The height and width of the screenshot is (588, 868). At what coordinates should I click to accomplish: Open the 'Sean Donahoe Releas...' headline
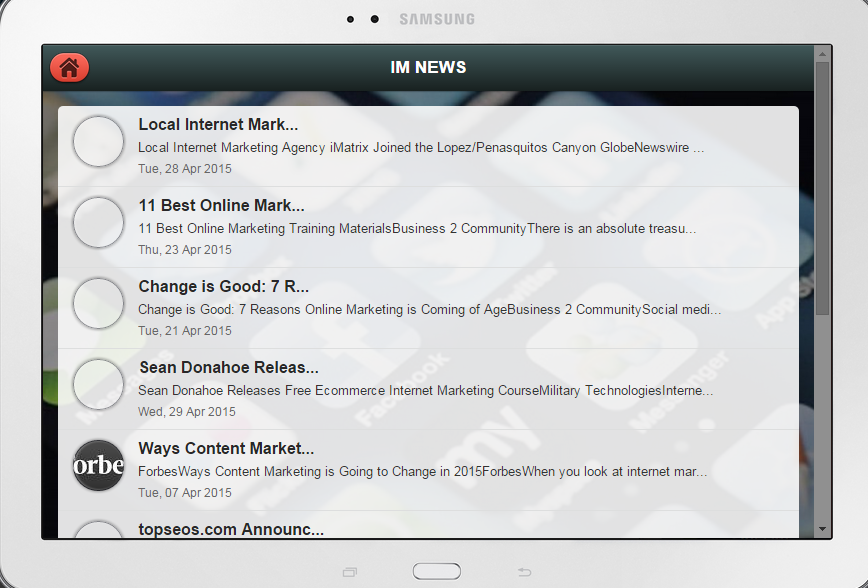click(x=229, y=367)
